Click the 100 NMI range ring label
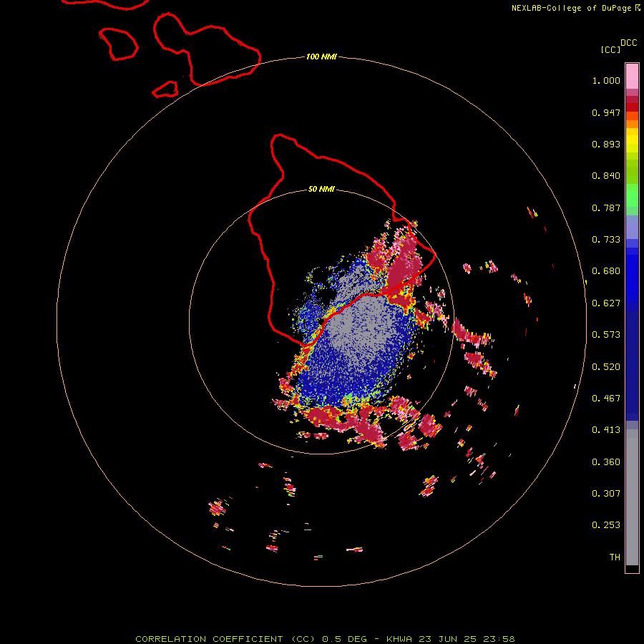The width and height of the screenshot is (644, 644). coord(321,57)
